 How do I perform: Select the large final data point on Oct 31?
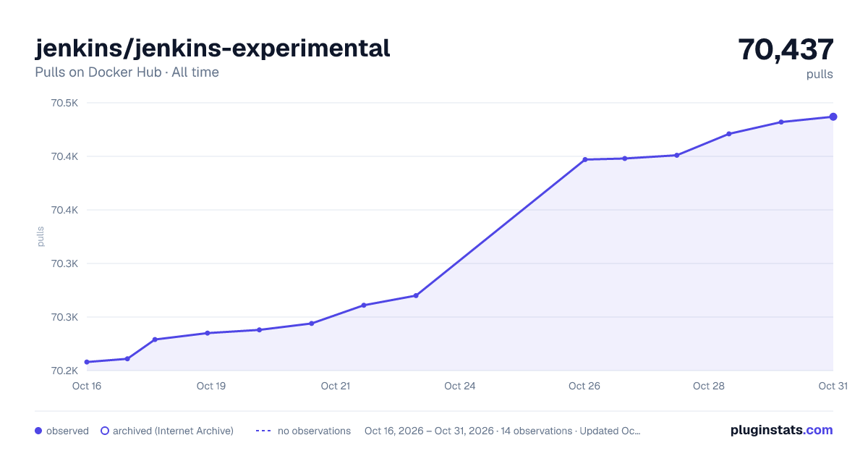click(x=833, y=117)
